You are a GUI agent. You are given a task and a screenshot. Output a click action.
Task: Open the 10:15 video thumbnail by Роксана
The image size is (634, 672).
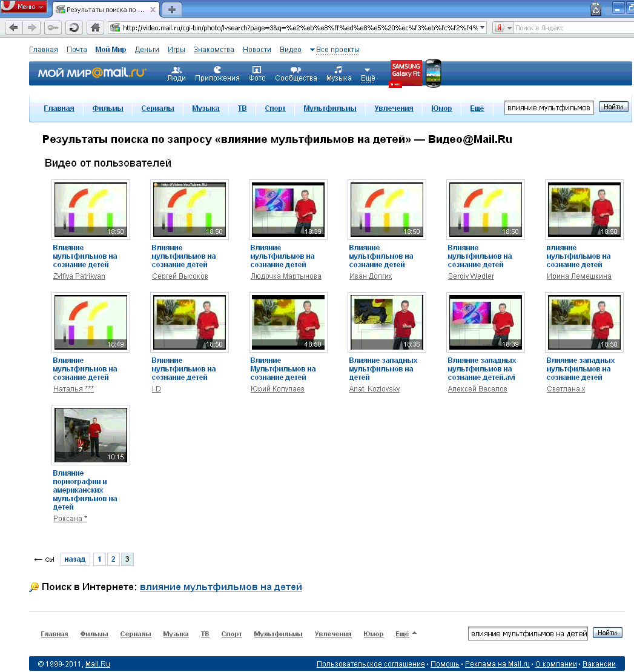(x=91, y=435)
